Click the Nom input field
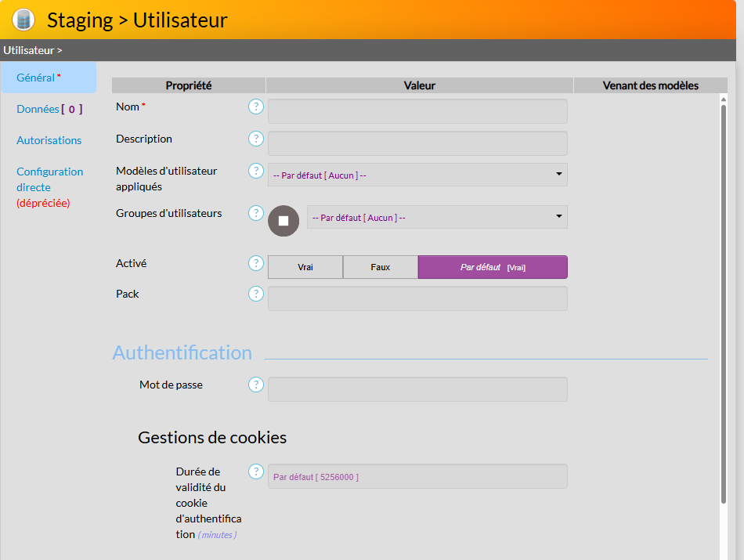Viewport: 744px width, 560px height. pyautogui.click(x=417, y=111)
